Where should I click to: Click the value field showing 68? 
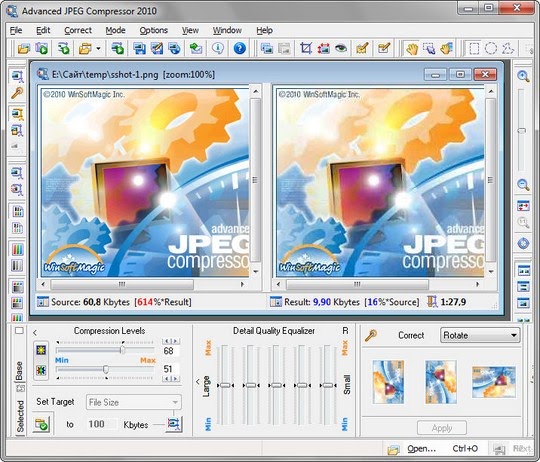point(170,351)
